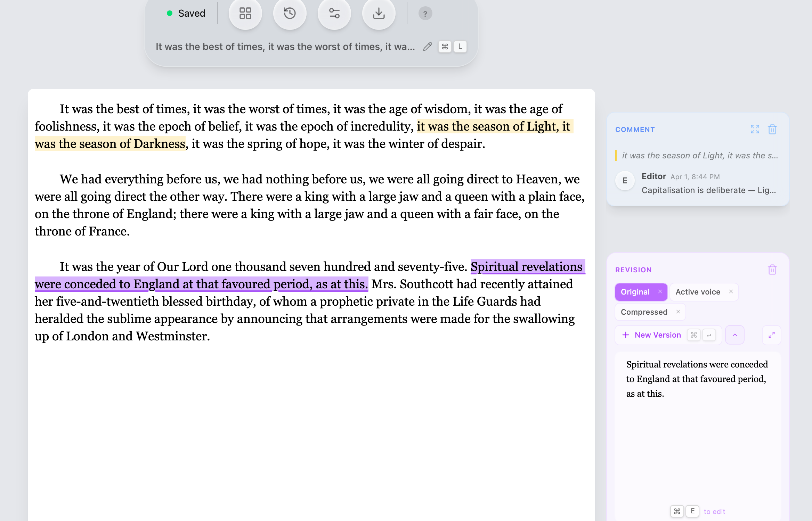
Task: Remove the Compressed version chip
Action: (678, 312)
